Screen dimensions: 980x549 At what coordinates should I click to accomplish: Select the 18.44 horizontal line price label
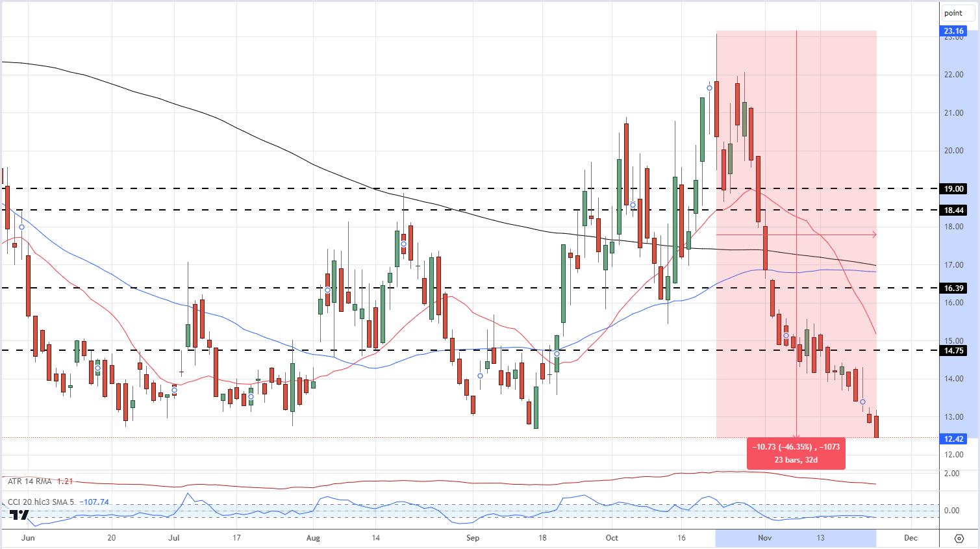(953, 211)
